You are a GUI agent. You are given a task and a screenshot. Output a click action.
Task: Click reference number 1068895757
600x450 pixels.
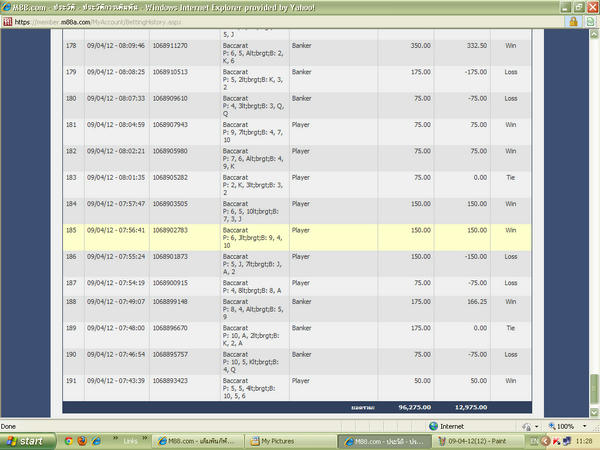point(170,355)
